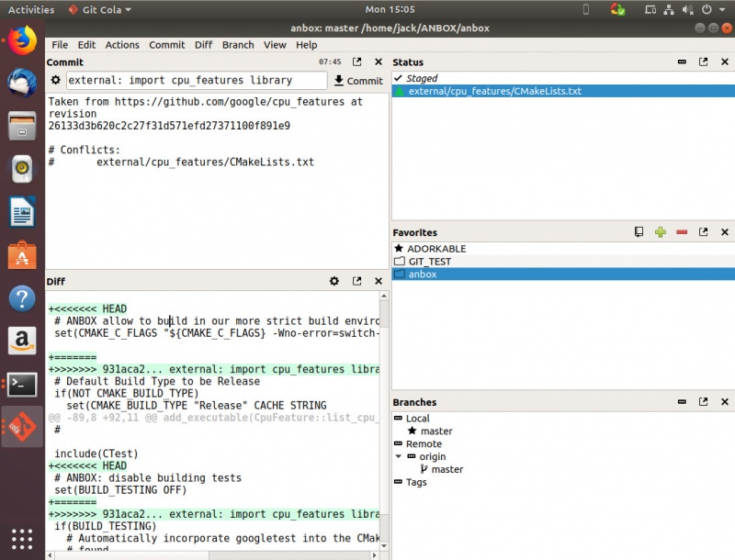
Task: Open commit message options gear
Action: [55, 81]
